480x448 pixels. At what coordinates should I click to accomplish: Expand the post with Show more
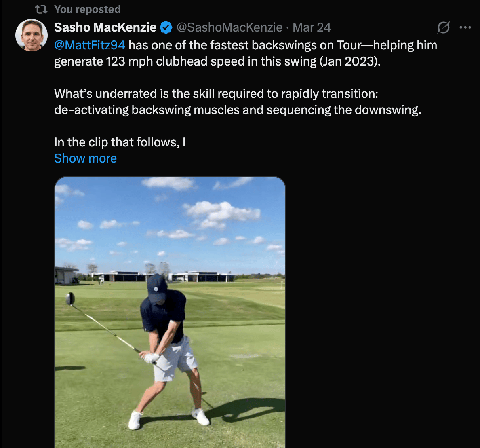pos(85,158)
